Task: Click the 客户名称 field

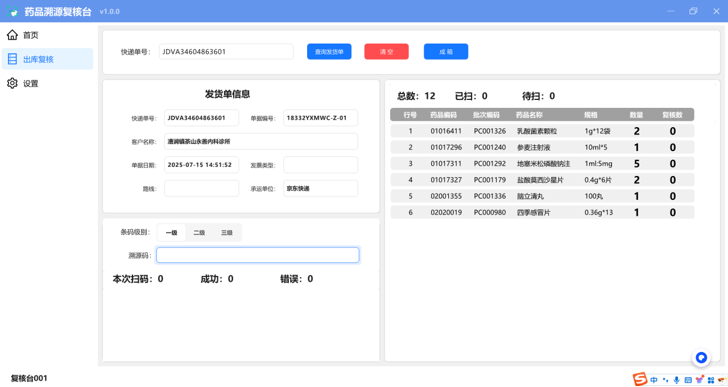Action: (261, 142)
